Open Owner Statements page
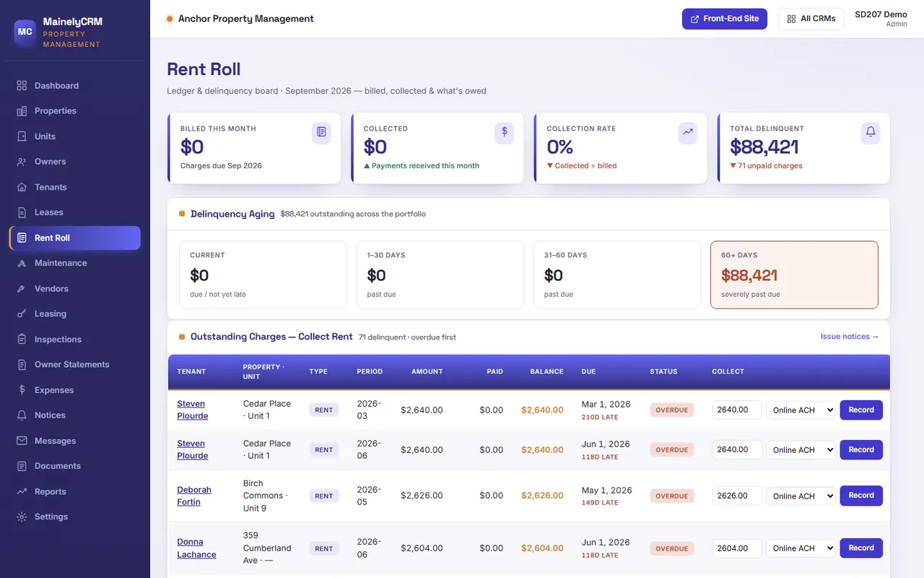Image resolution: width=924 pixels, height=578 pixels. 75,364
